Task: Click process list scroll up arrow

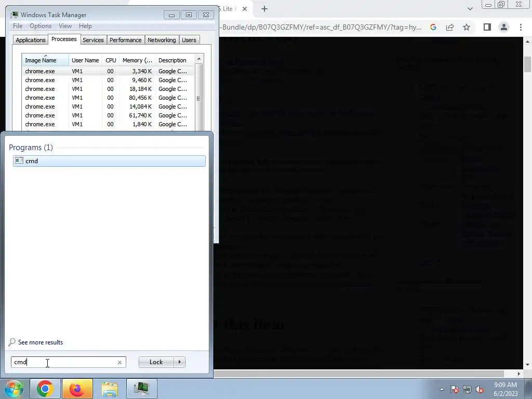Action: [199, 59]
